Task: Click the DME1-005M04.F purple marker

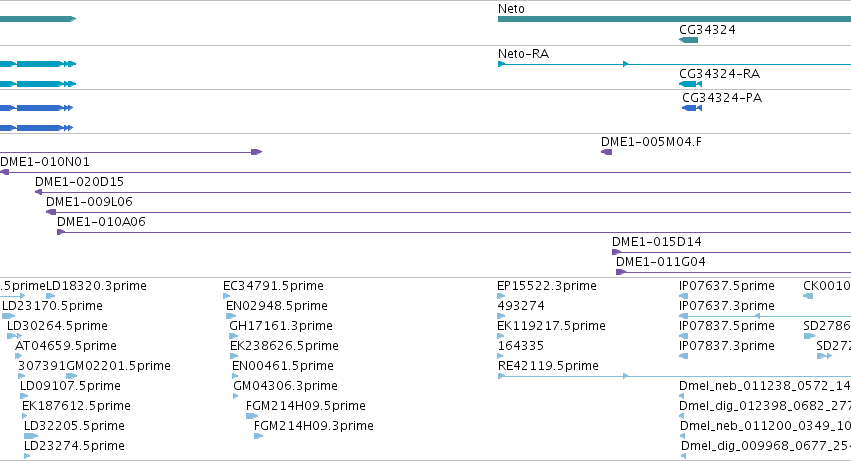Action: [x=607, y=152]
